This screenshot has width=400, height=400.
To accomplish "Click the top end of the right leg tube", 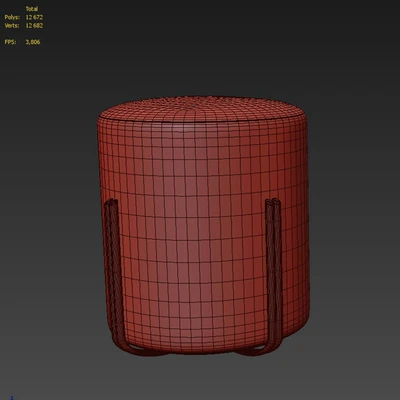I will (x=273, y=202).
